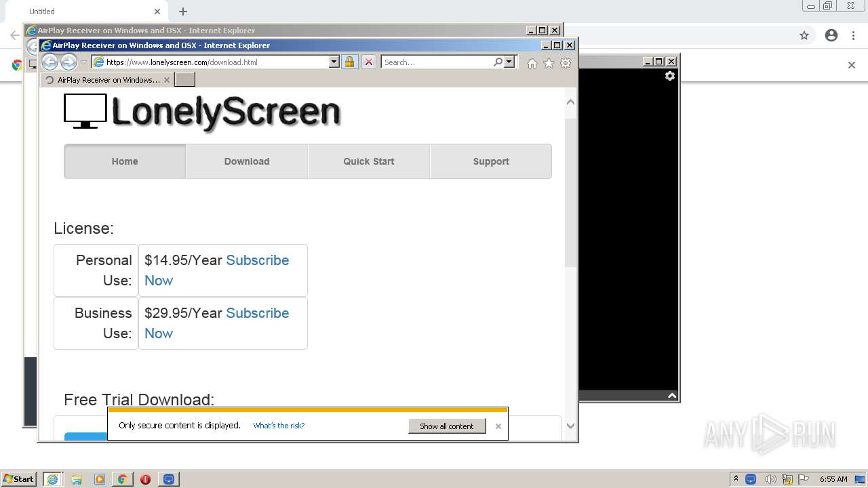Click the IE Search box
The width and height of the screenshot is (868, 488).
437,62
